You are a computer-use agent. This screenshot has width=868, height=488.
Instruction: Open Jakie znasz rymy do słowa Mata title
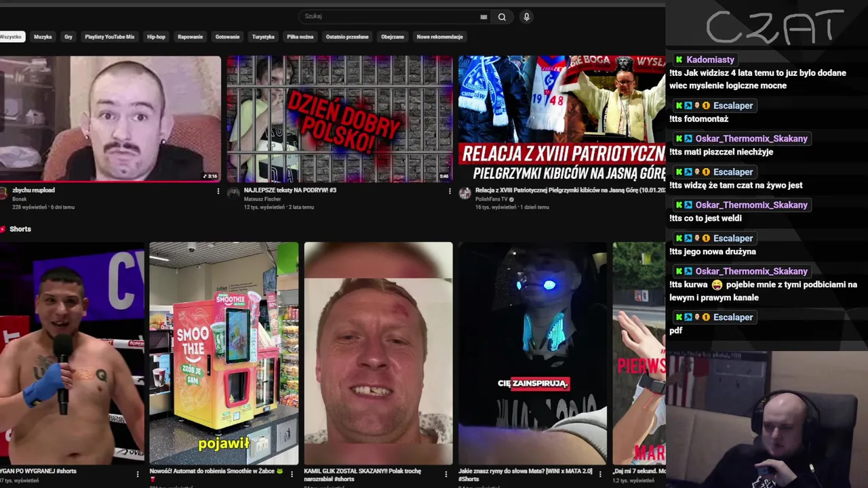point(526,474)
